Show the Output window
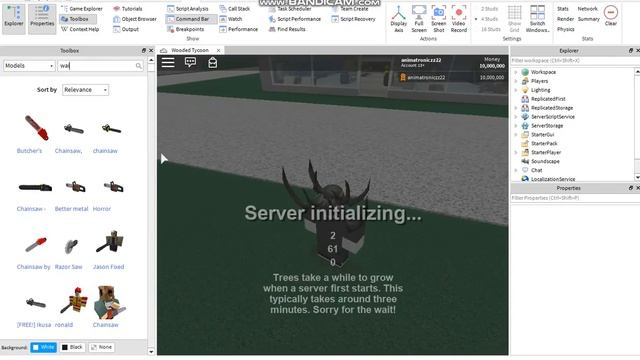Image resolution: width=640 pixels, height=360 pixels. coord(126,29)
